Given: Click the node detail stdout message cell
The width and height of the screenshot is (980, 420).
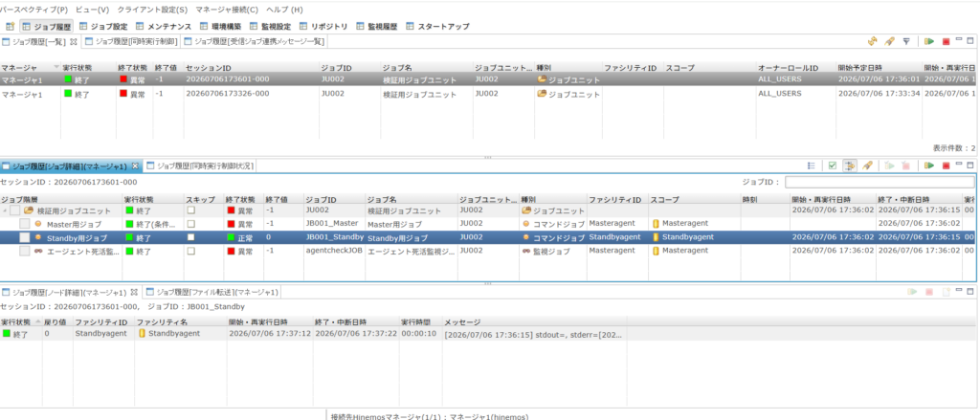Looking at the screenshot, I should tap(534, 334).
